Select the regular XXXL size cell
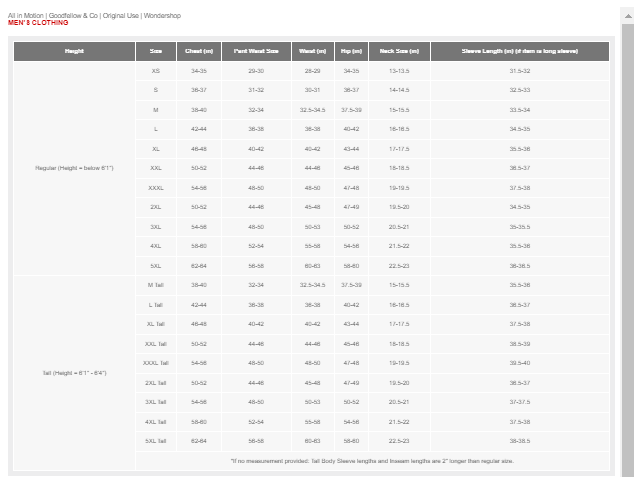Image resolution: width=634 pixels, height=477 pixels. point(156,188)
